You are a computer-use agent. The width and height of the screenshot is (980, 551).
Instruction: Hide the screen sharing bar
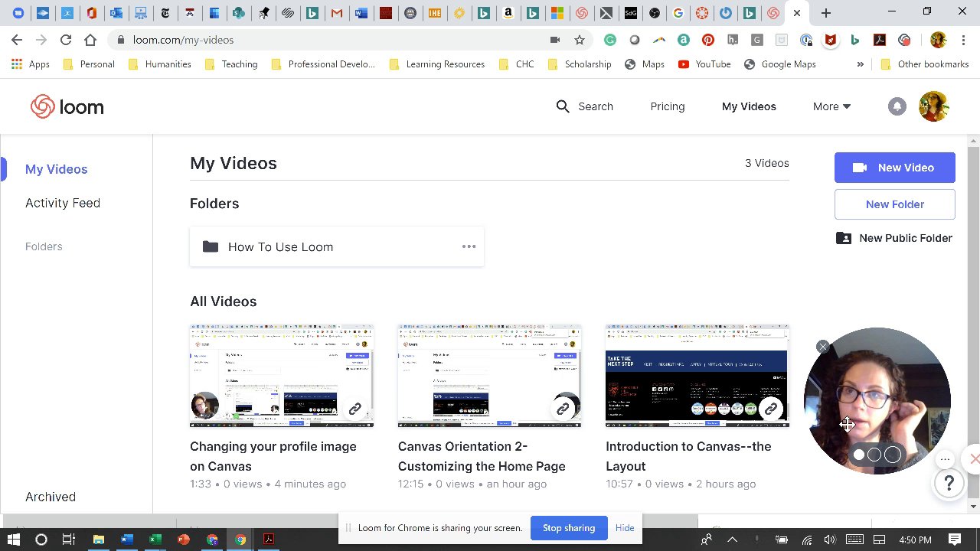coord(625,528)
